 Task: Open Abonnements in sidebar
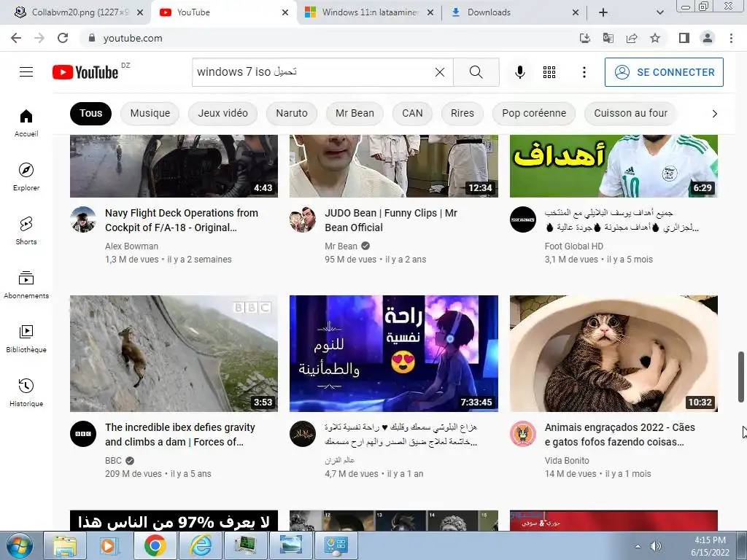26,285
